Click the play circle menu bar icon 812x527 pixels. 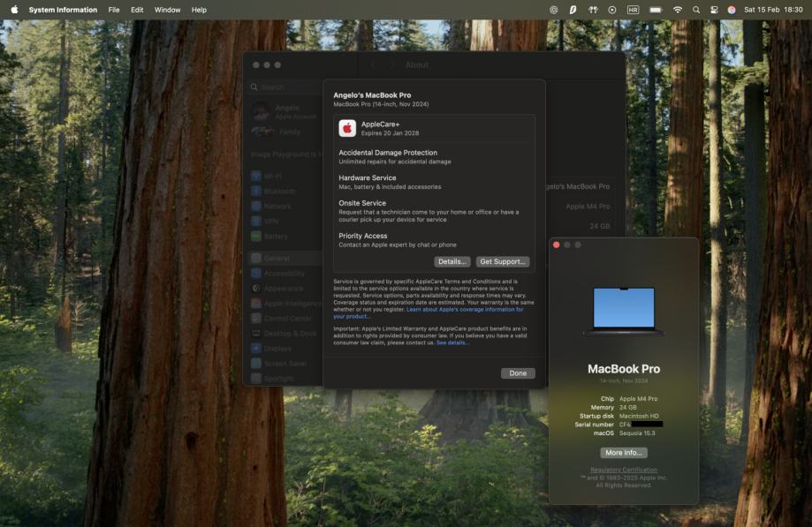pos(612,10)
